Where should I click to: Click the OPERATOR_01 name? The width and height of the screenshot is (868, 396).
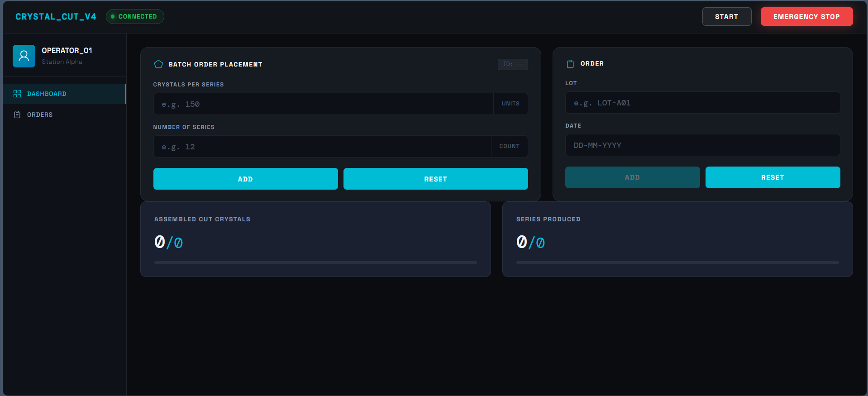coord(67,51)
